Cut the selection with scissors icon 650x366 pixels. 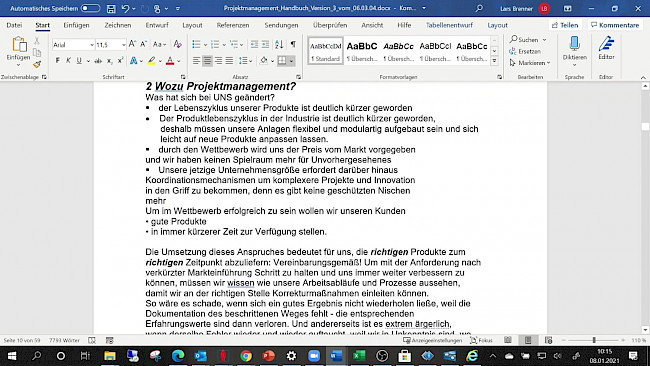37,41
